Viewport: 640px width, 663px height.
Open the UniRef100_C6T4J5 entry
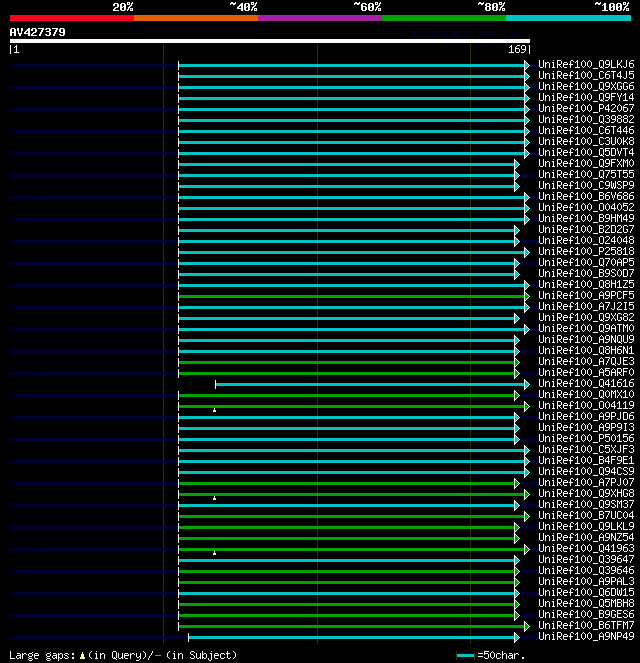[x=586, y=75]
